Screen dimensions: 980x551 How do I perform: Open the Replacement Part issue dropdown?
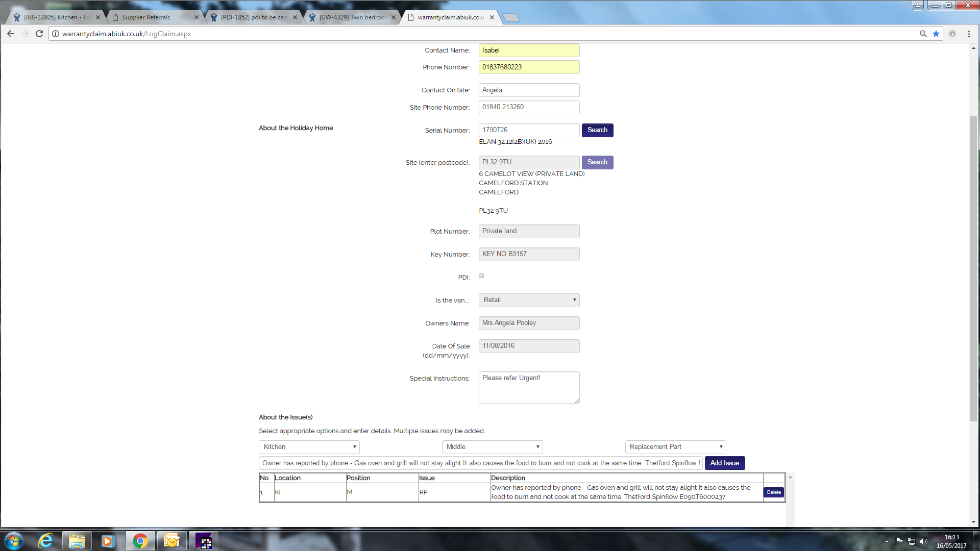pos(675,447)
